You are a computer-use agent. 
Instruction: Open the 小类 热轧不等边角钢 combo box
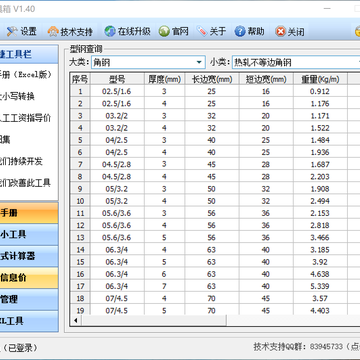click(296, 62)
